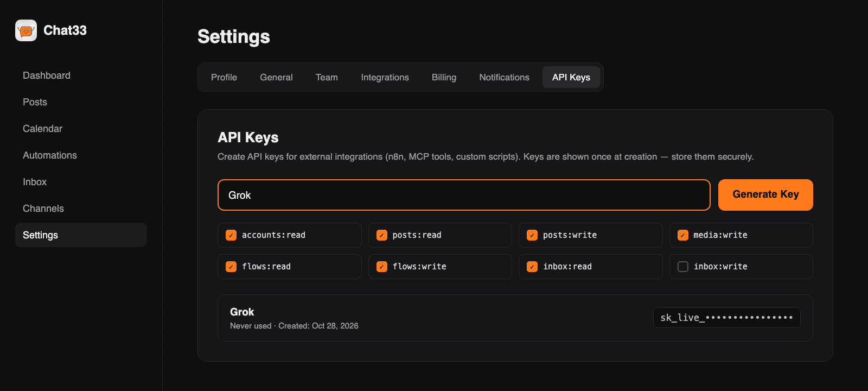Open Dashboard from the sidebar

coord(81,75)
